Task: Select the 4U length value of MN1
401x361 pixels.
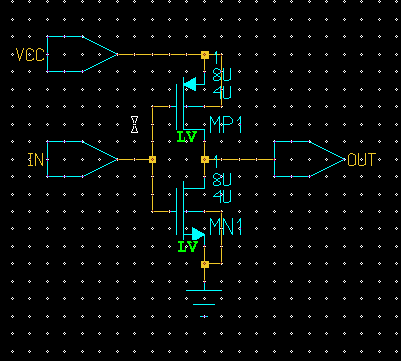Action: tap(222, 198)
